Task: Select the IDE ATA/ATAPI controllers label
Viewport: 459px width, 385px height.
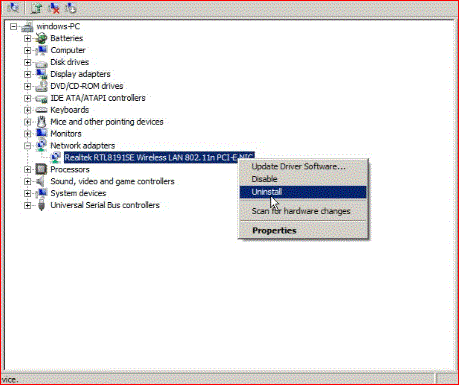Action: tap(98, 98)
